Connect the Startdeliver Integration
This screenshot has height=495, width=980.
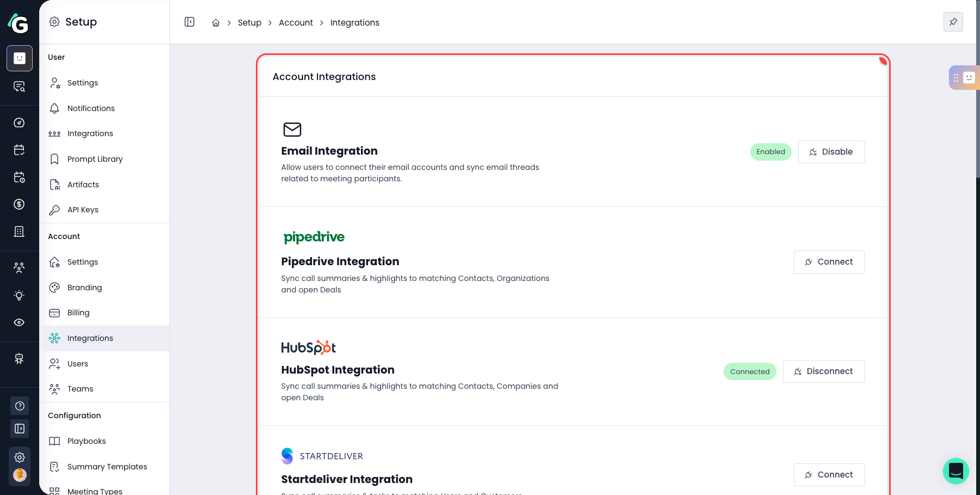[829, 475]
